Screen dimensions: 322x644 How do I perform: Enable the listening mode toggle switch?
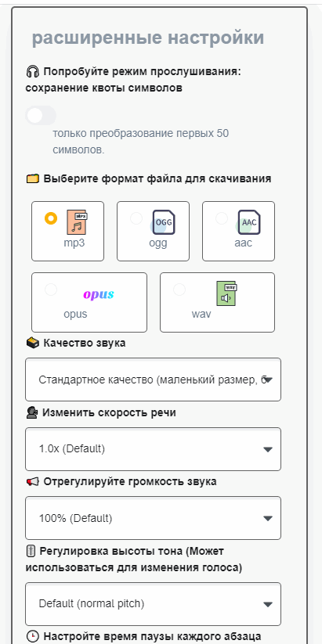41,115
